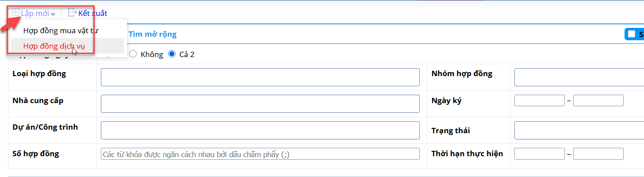Select the Không radio button
The width and height of the screenshot is (644, 177).
pyautogui.click(x=132, y=54)
